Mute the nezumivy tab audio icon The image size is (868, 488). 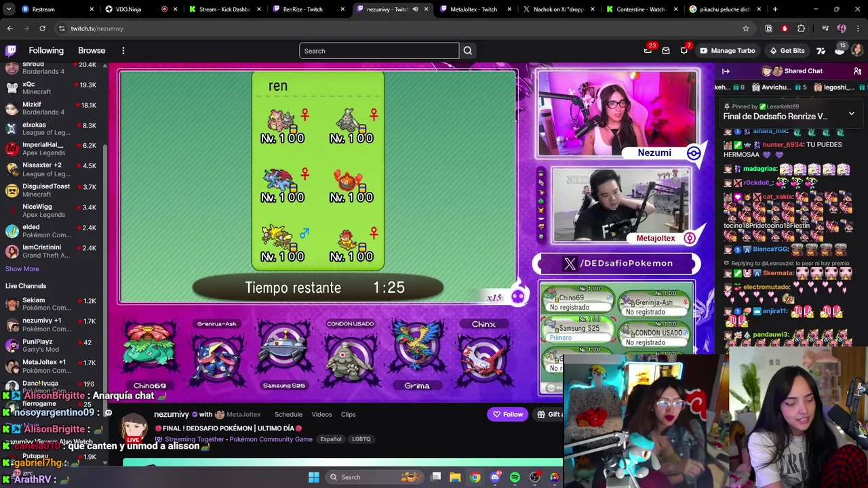pyautogui.click(x=415, y=9)
